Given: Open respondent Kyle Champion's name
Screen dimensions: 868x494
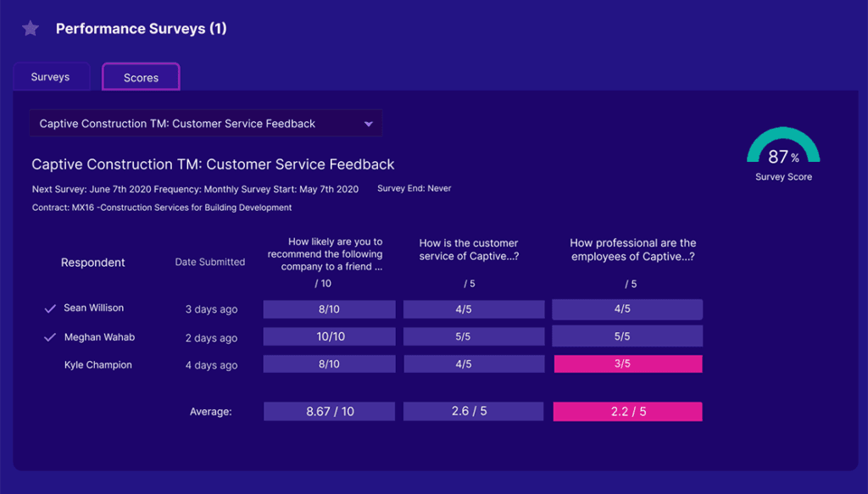Looking at the screenshot, I should click(x=98, y=365).
